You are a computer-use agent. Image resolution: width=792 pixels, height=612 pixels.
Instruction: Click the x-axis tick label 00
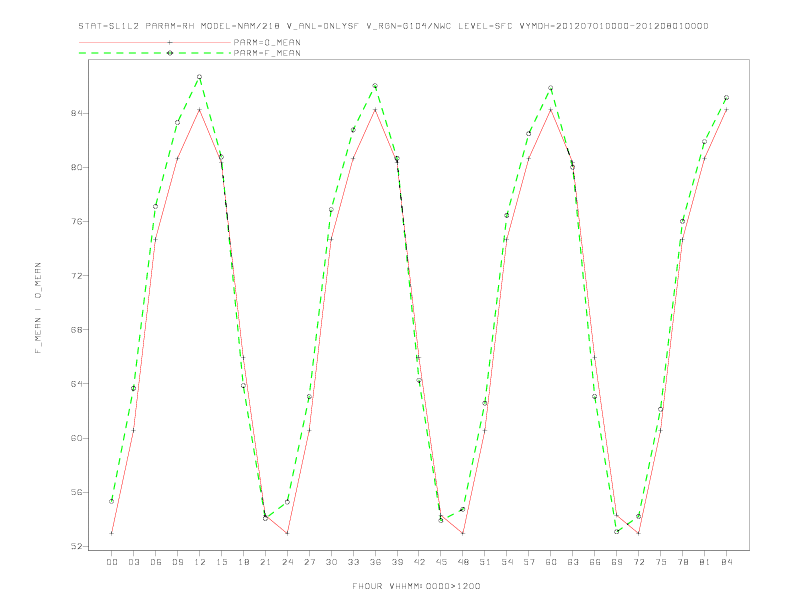click(112, 562)
